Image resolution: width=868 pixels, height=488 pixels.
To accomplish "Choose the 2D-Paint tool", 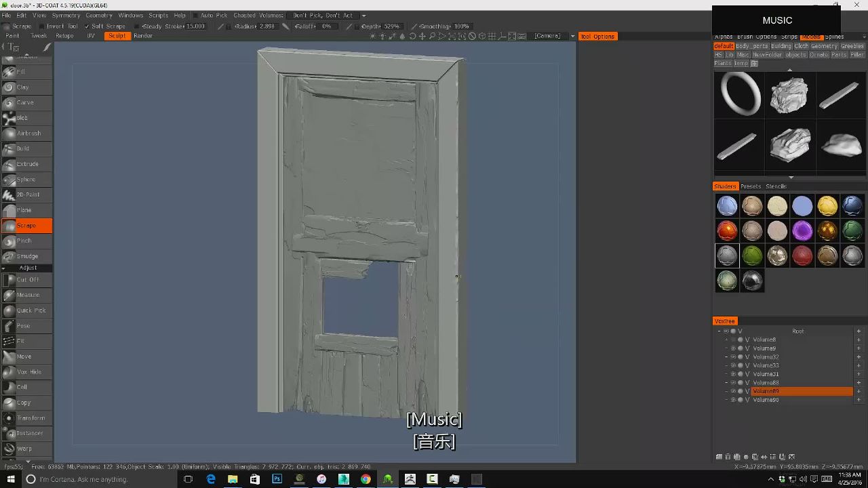I will 26,195.
